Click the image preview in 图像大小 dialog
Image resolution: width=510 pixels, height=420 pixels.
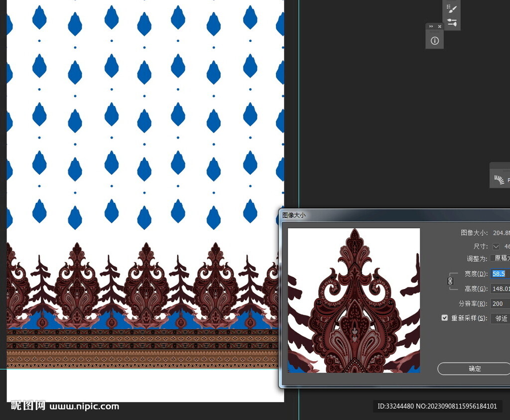(x=354, y=300)
